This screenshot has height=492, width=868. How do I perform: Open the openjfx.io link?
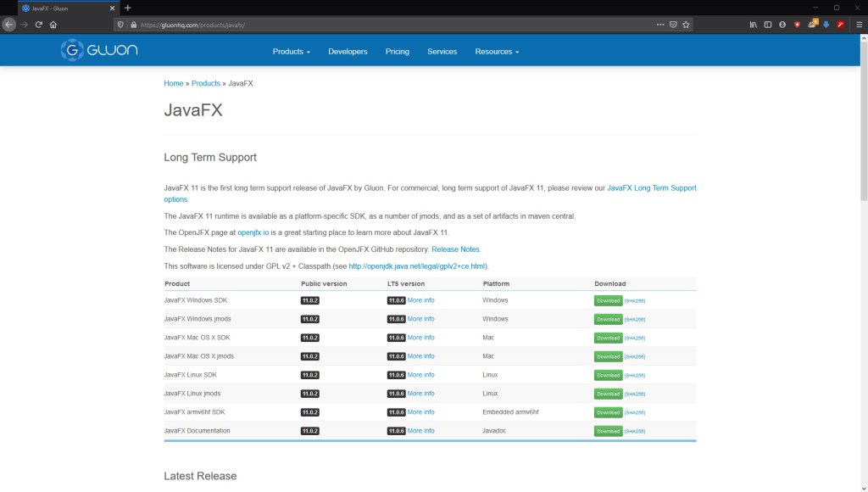coord(253,232)
